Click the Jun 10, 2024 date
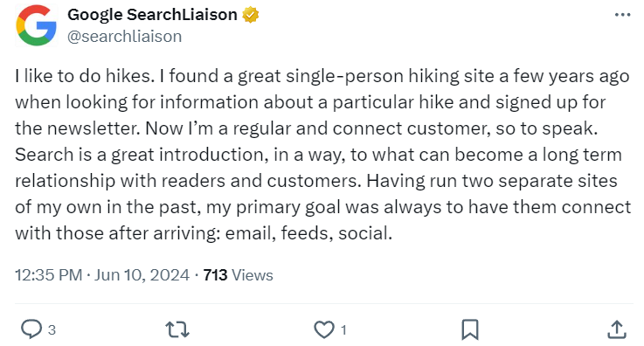The height and width of the screenshot is (346, 644). pos(142,275)
